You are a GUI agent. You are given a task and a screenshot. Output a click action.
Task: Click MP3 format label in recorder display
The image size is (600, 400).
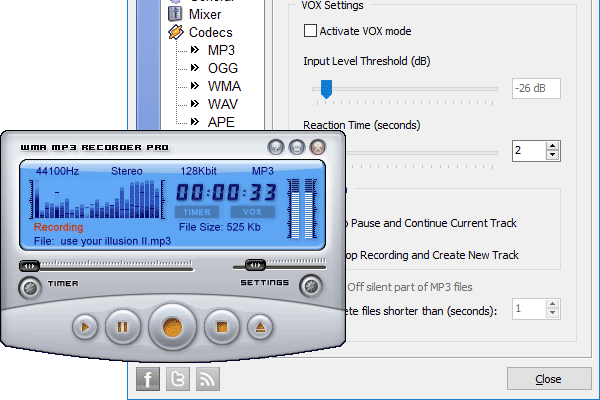[x=263, y=171]
